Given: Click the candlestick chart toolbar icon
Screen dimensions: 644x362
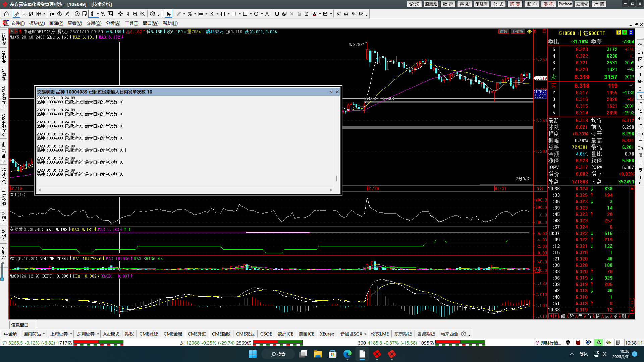Looking at the screenshot, I should (52, 14).
